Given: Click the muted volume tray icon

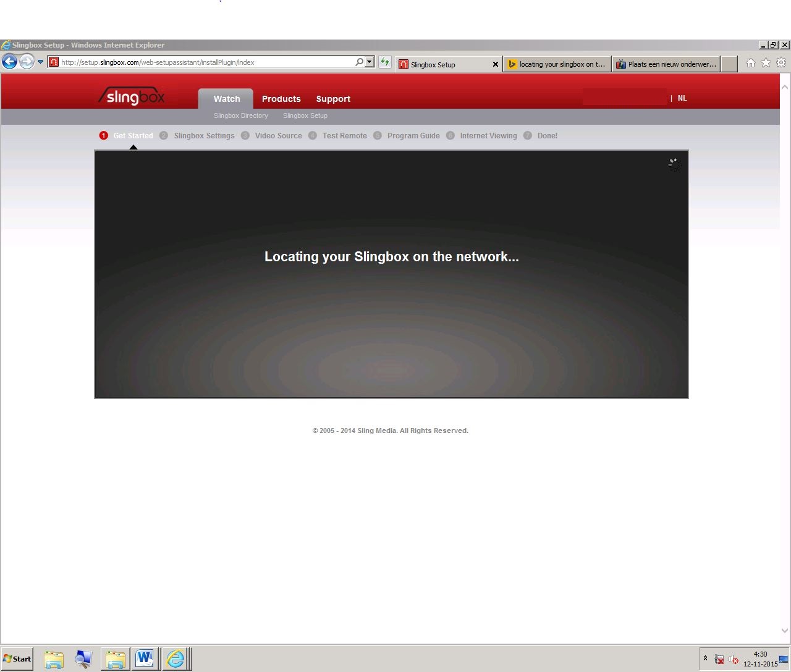Looking at the screenshot, I should point(734,660).
